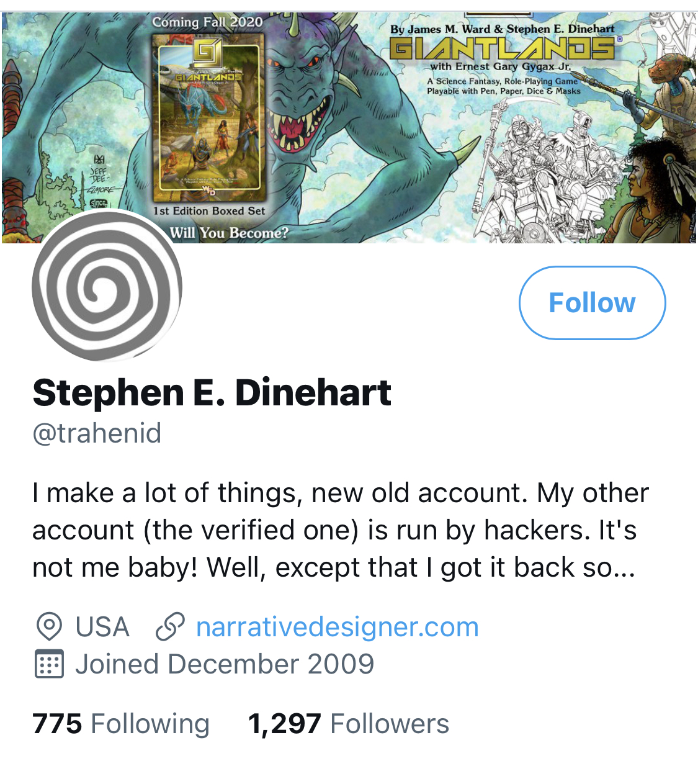View the 775 Following list
This screenshot has width=698, height=784.
121,724
